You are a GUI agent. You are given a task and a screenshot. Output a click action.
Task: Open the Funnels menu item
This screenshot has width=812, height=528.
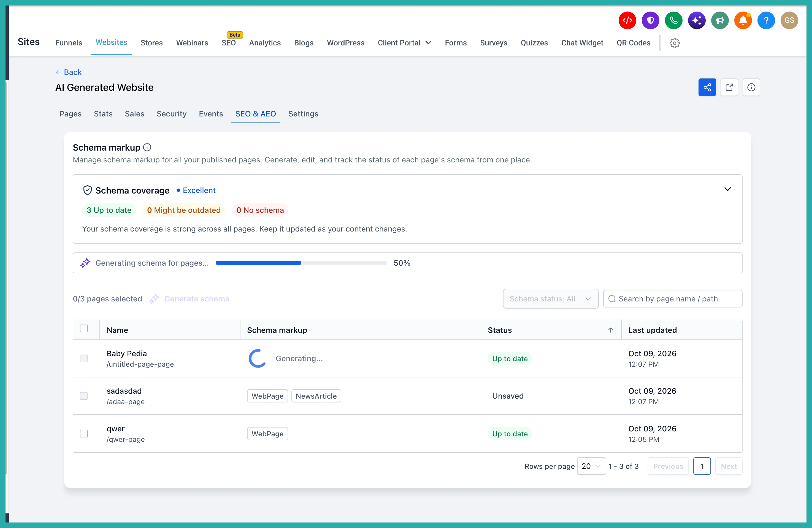point(69,43)
